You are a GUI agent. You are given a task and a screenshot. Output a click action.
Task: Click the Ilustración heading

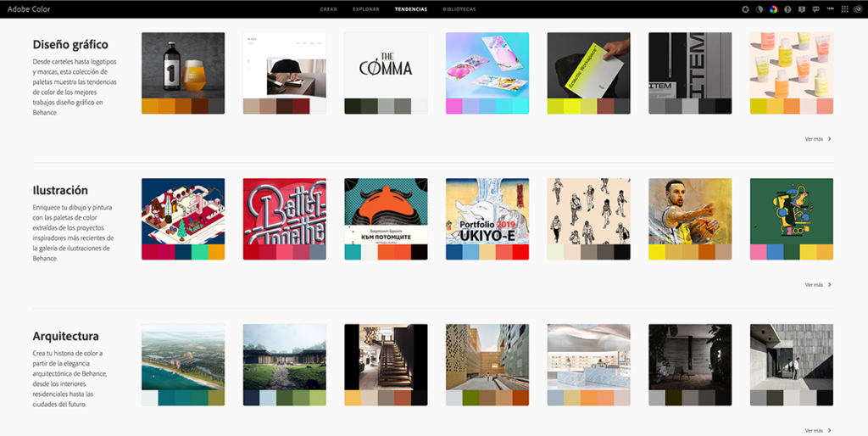tap(60, 190)
